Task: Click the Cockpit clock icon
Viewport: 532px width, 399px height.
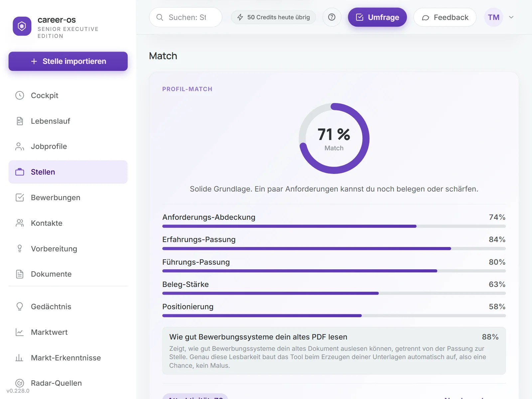Action: click(20, 95)
